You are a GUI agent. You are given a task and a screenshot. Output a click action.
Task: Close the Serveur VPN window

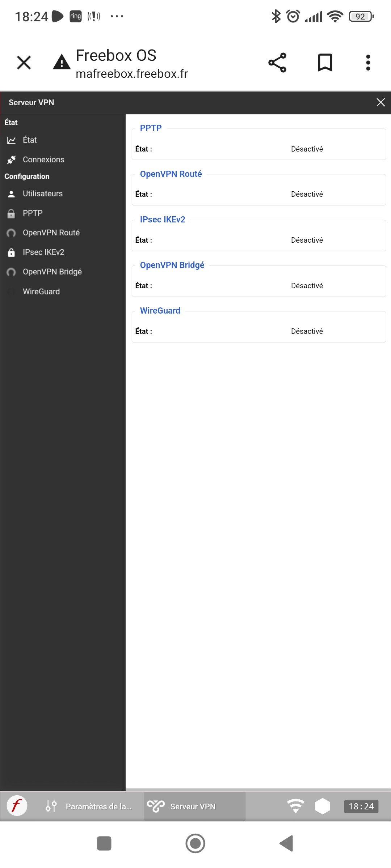point(381,102)
